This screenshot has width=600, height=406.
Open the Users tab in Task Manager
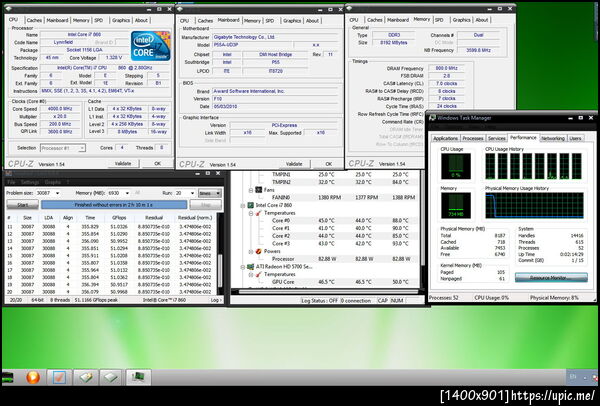click(x=575, y=139)
